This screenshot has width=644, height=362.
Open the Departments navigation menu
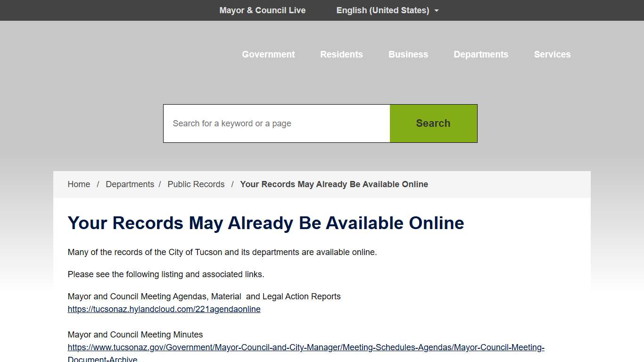point(481,54)
